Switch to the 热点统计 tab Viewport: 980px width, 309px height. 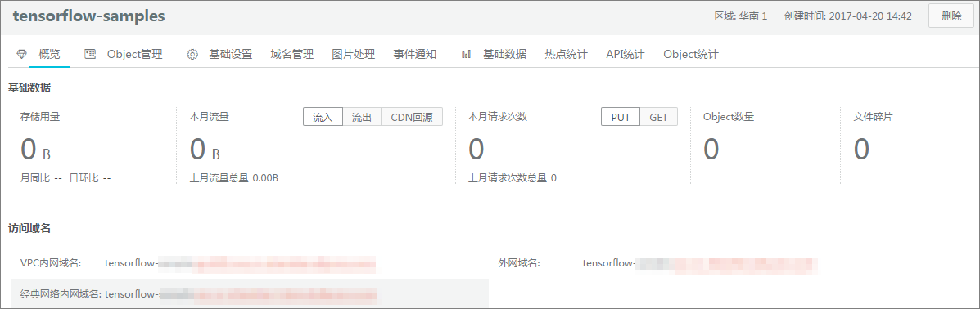click(x=566, y=54)
